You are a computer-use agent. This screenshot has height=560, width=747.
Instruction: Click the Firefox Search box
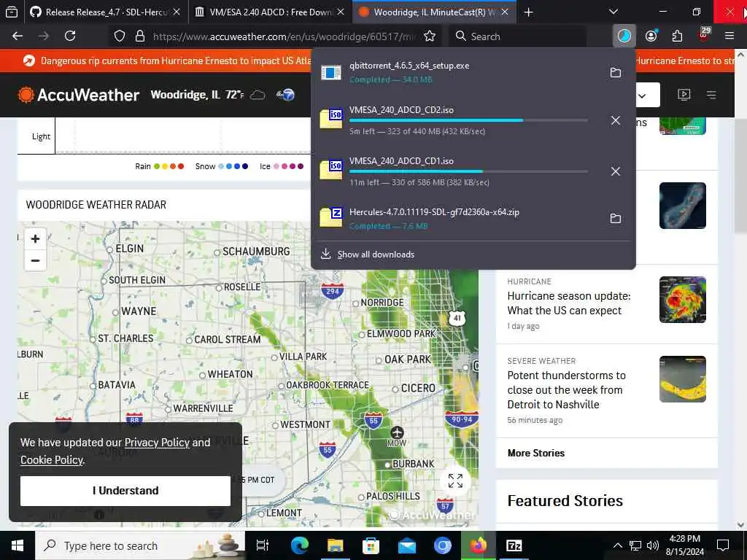pyautogui.click(x=517, y=36)
